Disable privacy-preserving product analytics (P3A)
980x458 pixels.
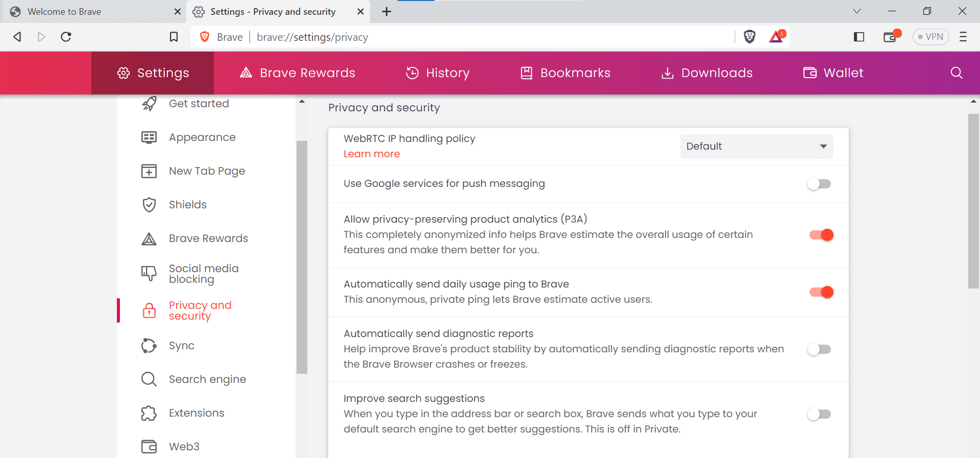click(821, 235)
